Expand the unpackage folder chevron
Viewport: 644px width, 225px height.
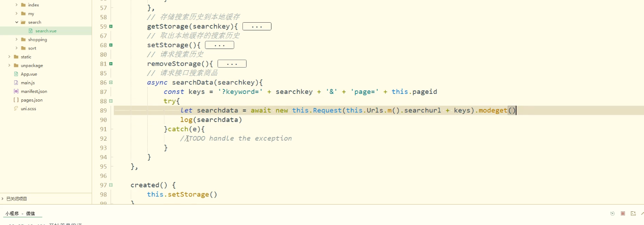click(10, 65)
